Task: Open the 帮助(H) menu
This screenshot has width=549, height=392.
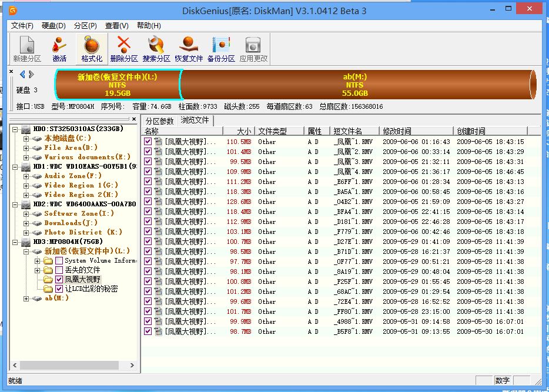Action: (149, 25)
